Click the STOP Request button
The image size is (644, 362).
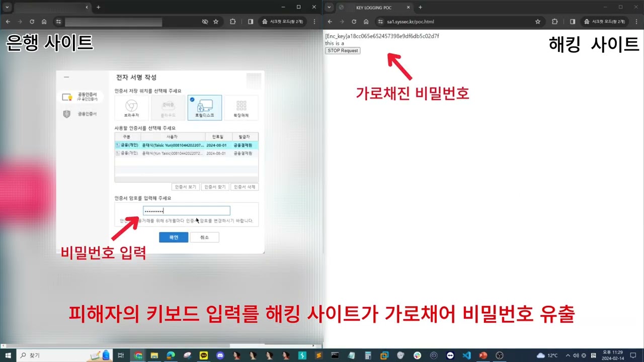pyautogui.click(x=343, y=50)
